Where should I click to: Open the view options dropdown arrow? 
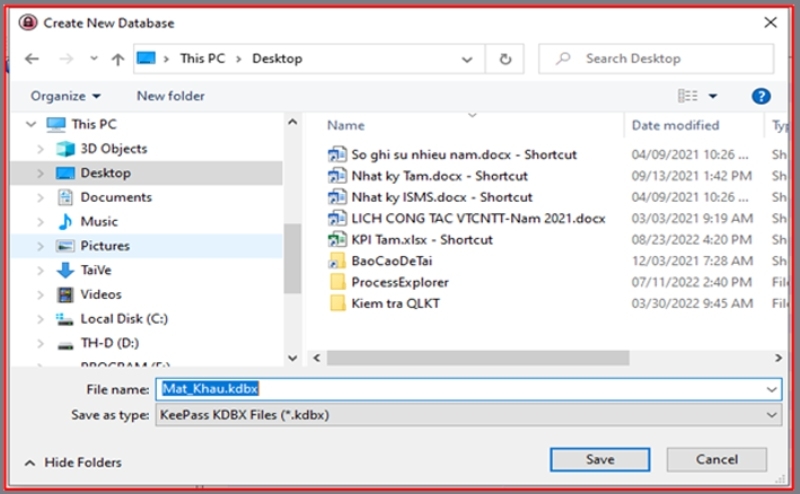[713, 96]
